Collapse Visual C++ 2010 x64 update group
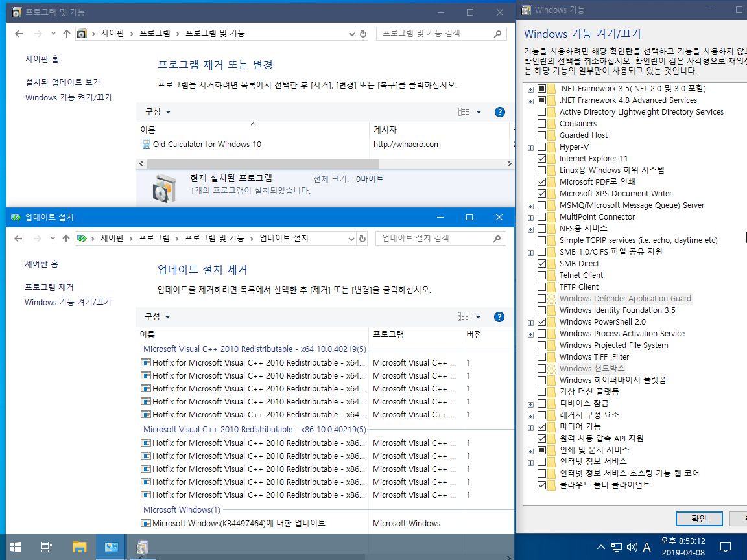 click(x=254, y=349)
